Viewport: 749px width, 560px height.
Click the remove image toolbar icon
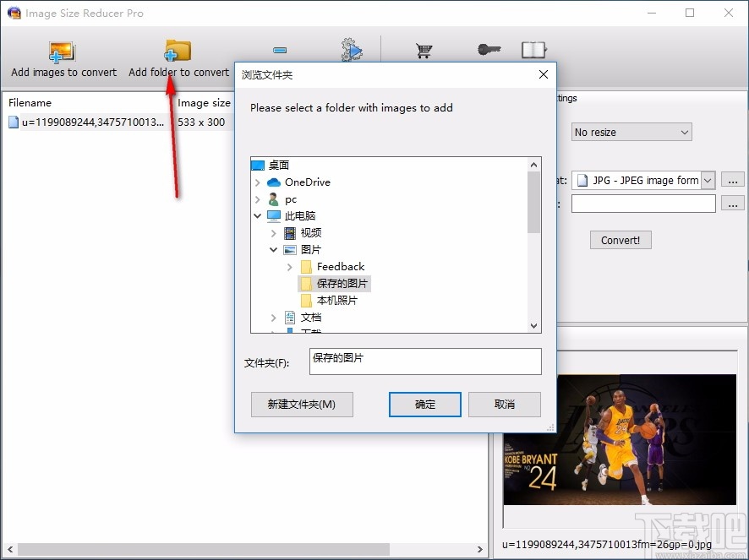279,49
